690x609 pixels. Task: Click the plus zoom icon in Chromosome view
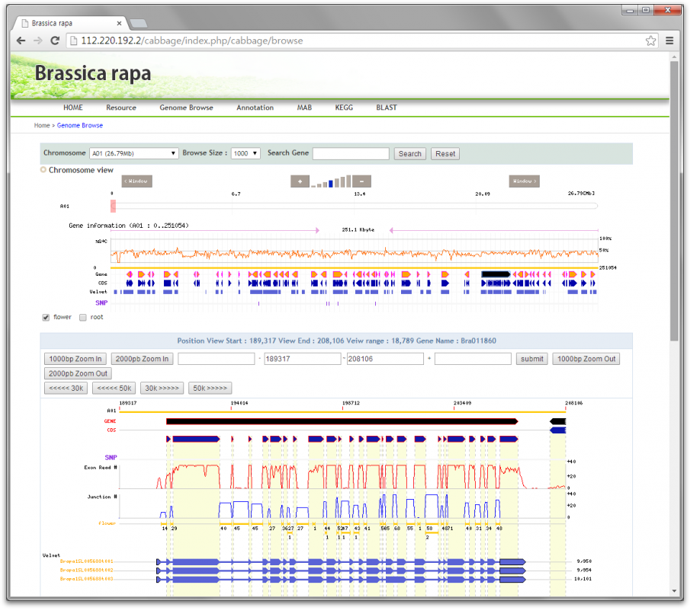[300, 181]
